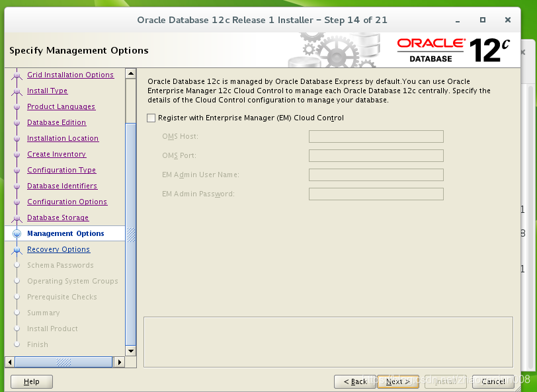
Task: Click the Install Type step bullet icon
Action: tap(17, 91)
